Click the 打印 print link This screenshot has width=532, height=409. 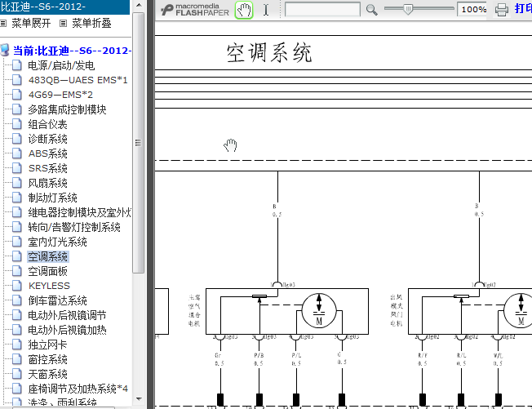pyautogui.click(x=523, y=9)
